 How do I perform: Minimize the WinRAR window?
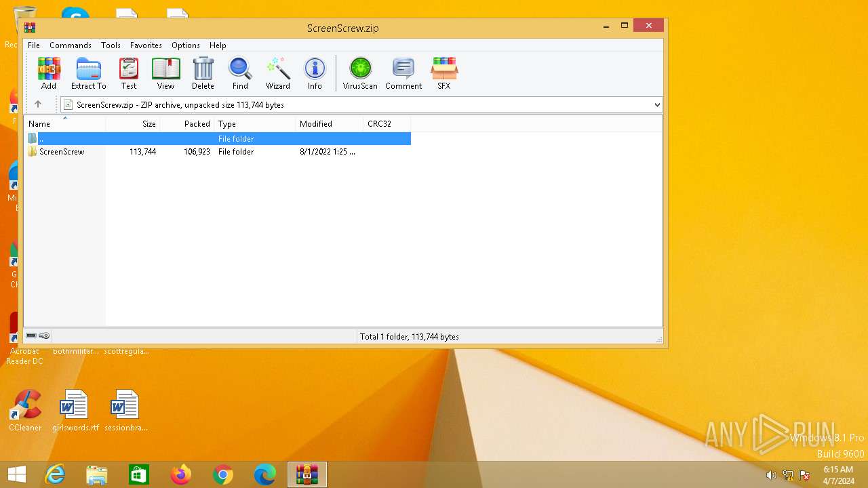pyautogui.click(x=606, y=26)
